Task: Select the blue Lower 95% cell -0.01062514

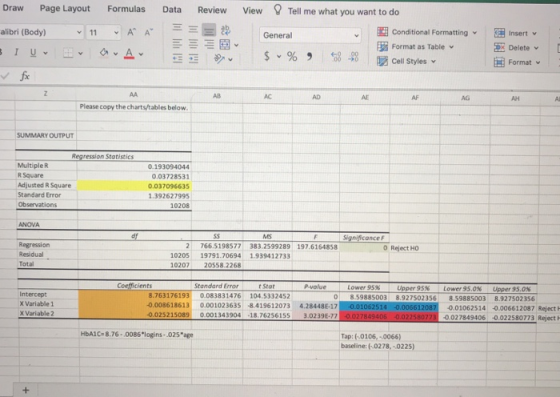Action: tap(364, 307)
